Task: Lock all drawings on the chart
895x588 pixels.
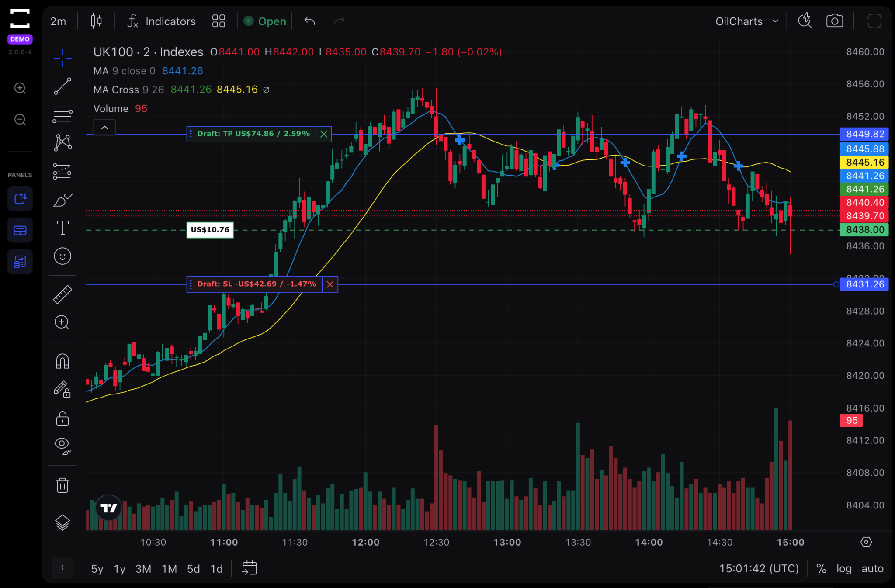Action: click(x=62, y=419)
